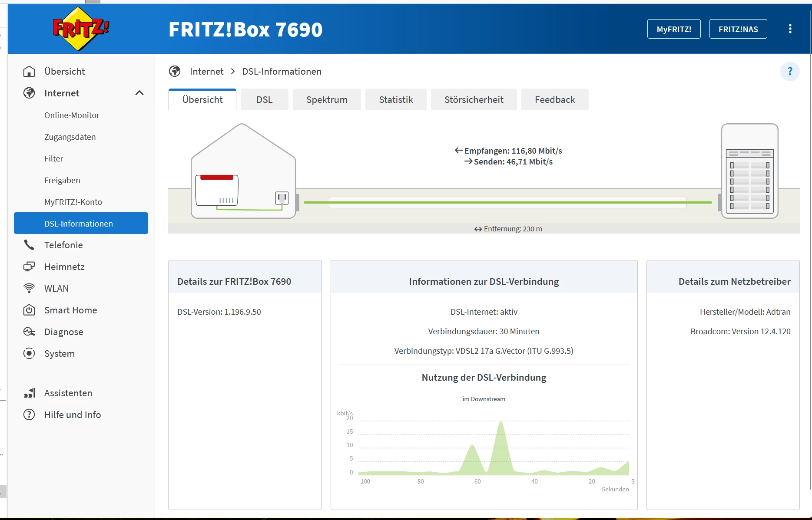Open the Diagnose menu label
This screenshot has height=520, width=812.
63,332
